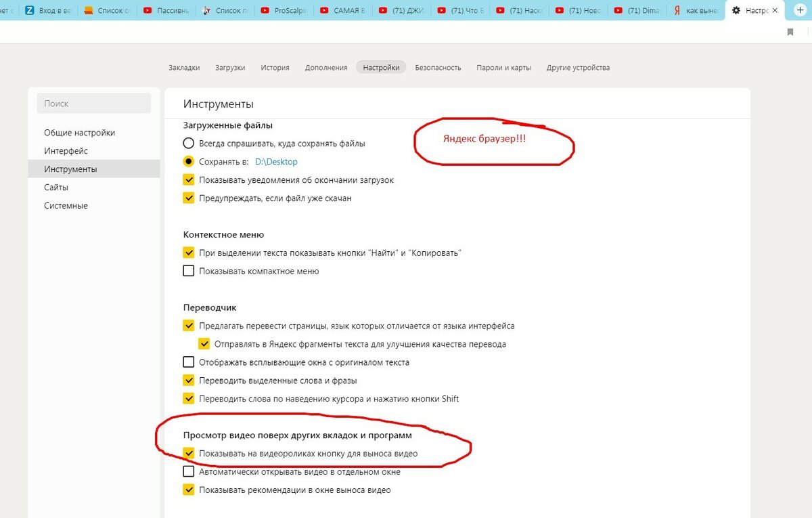Open the 'как вынес' Yandex search tab
The width and height of the screenshot is (812, 518).
tap(696, 11)
